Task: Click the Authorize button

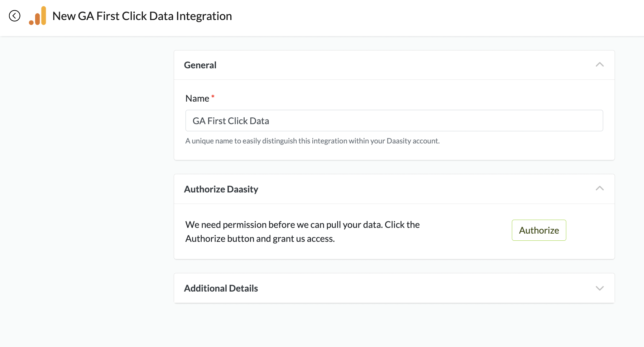Action: tap(539, 230)
